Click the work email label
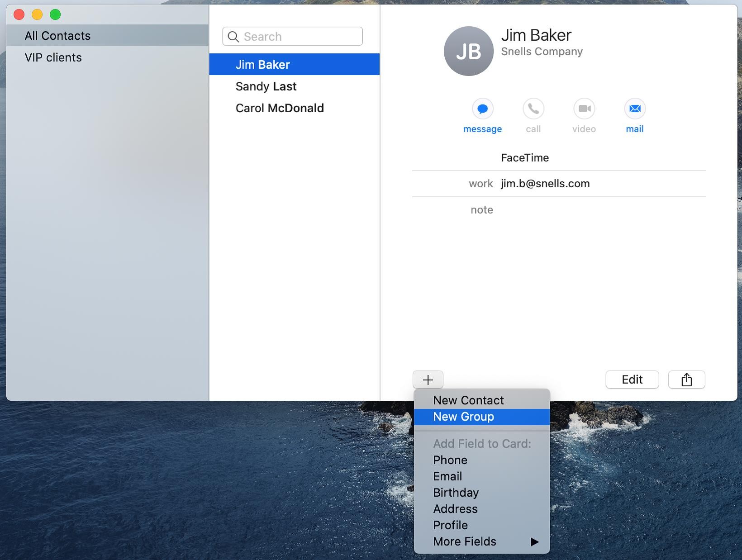The image size is (742, 560). 481,184
